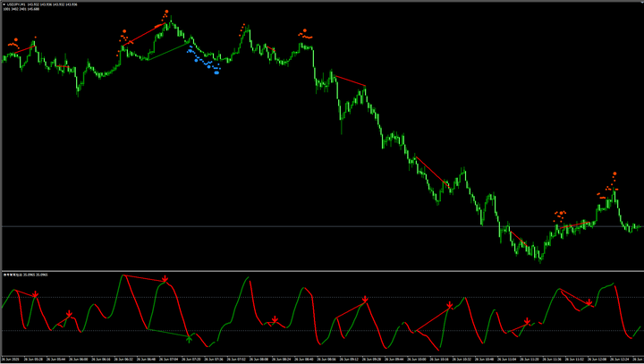Click the horizontal gray price level line
Screen dimensions: 644x364
point(268,227)
